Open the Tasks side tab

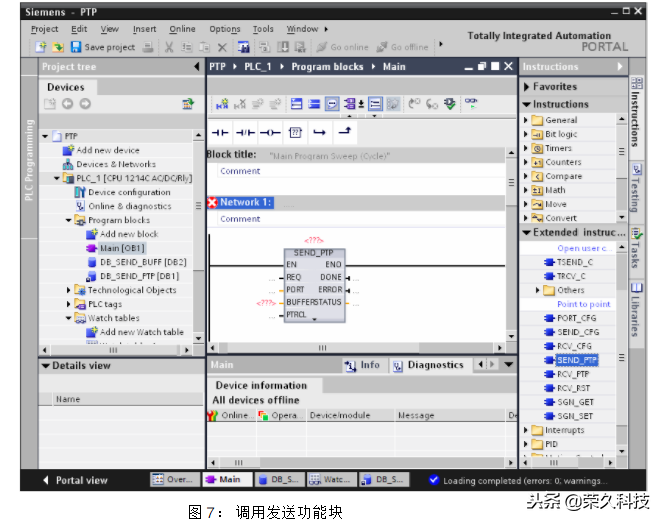coord(636,248)
